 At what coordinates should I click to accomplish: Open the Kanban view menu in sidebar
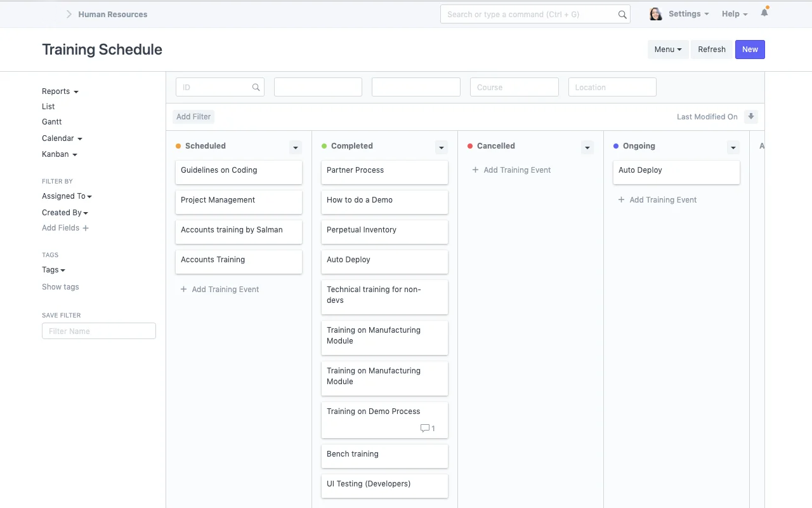(x=59, y=154)
